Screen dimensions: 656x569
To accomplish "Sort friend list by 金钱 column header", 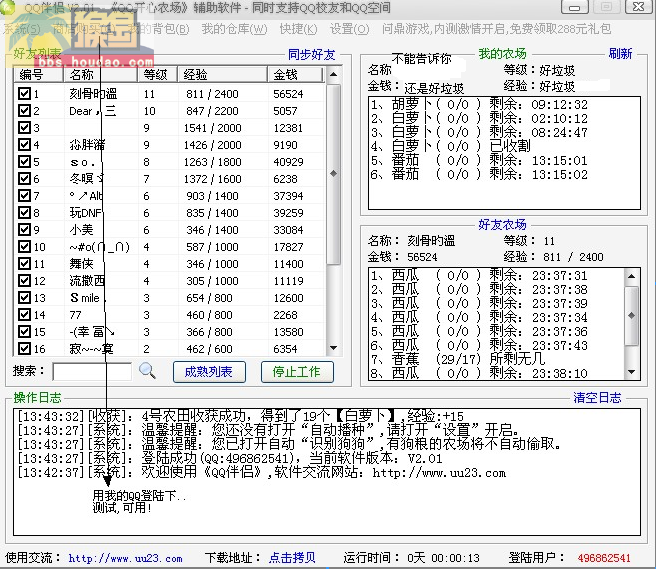I will coord(295,74).
